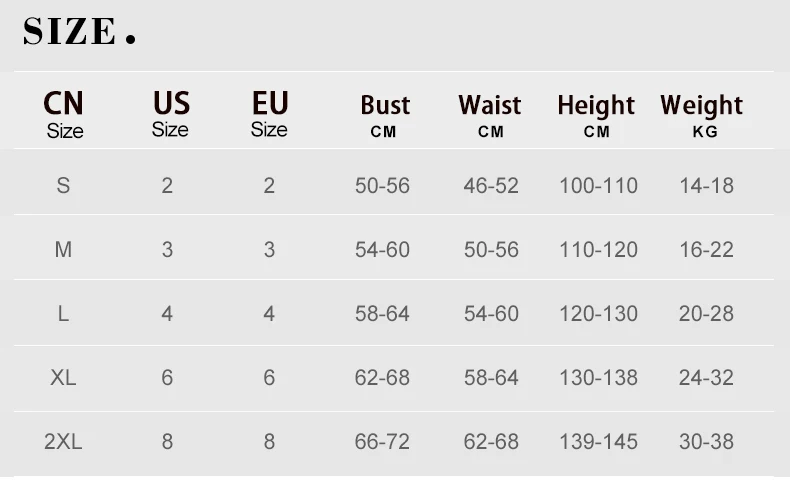Click weight value 30-38 cell
The height and width of the screenshot is (485, 790).
point(706,441)
